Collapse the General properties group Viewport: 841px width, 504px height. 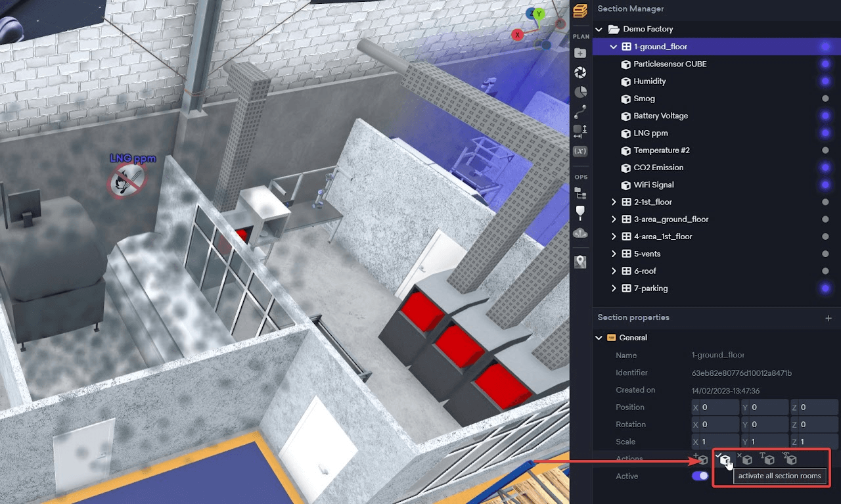tap(599, 338)
